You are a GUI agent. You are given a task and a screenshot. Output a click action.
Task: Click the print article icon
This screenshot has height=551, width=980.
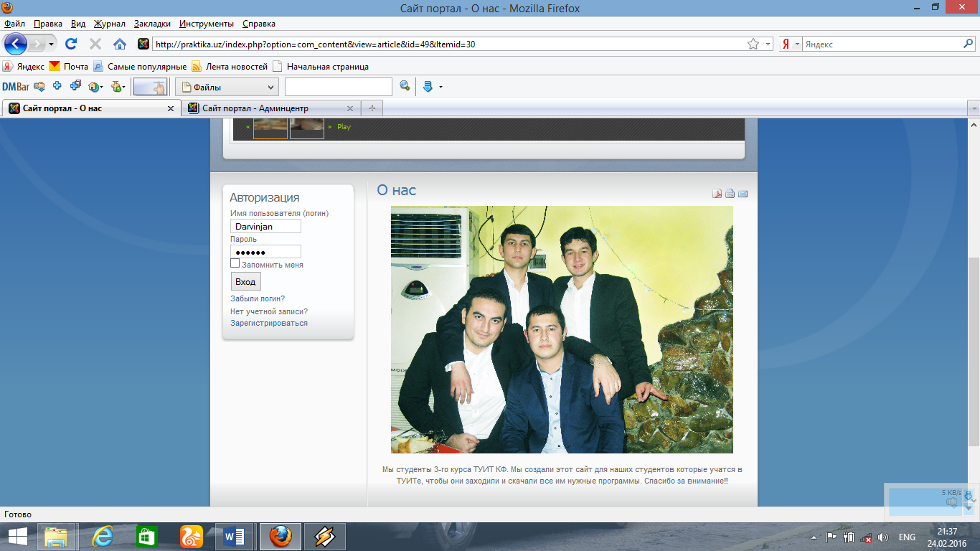(x=730, y=193)
